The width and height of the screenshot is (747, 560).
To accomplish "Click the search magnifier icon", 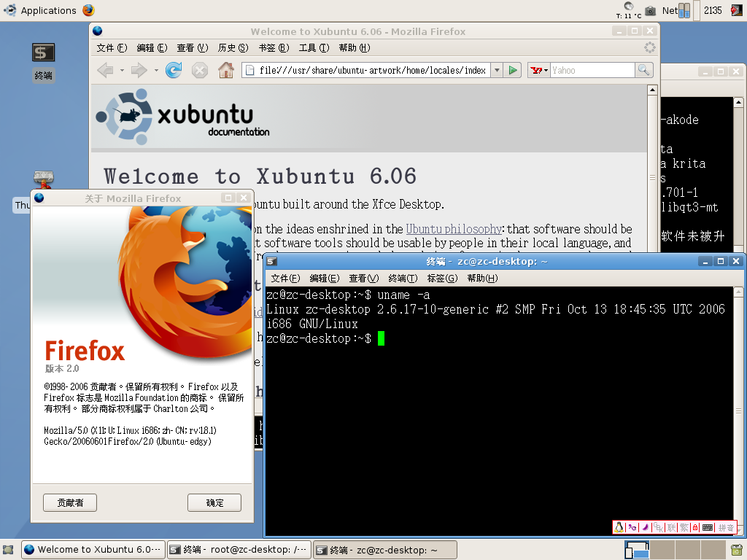I will [643, 71].
